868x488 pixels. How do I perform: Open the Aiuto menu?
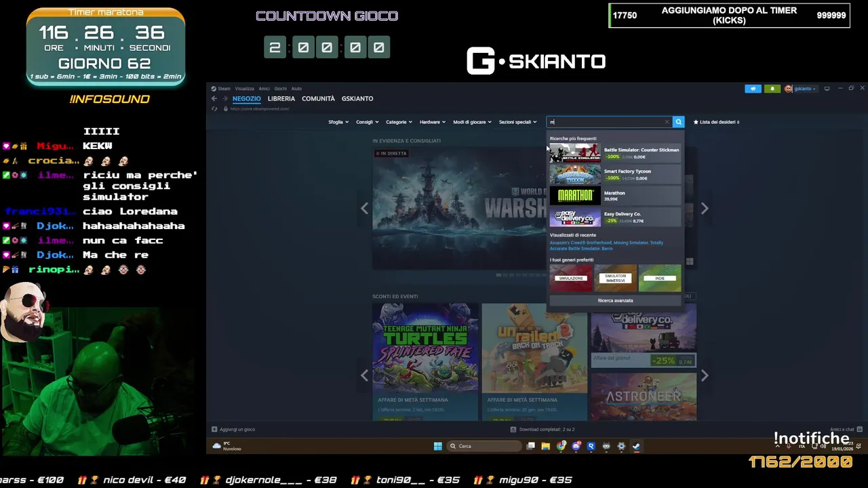point(296,89)
